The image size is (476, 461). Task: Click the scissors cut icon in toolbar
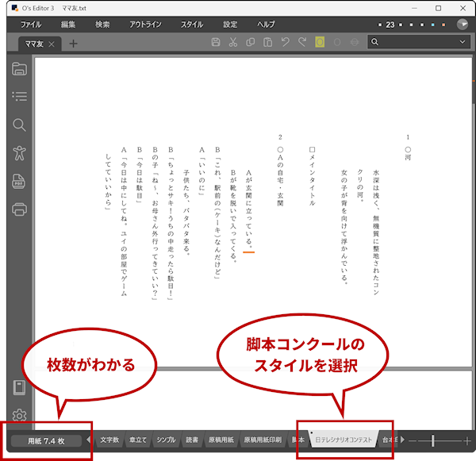(233, 43)
